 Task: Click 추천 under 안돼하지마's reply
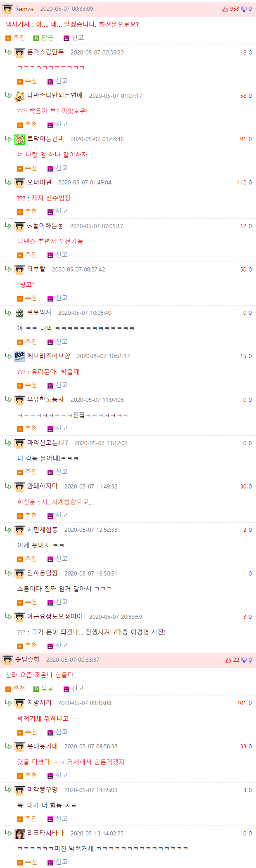click(27, 516)
